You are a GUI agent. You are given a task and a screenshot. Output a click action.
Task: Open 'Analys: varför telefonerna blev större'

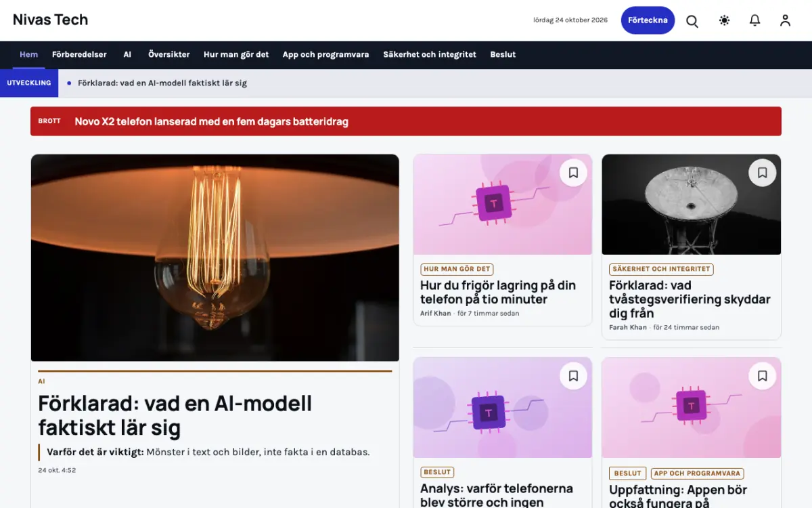497,495
